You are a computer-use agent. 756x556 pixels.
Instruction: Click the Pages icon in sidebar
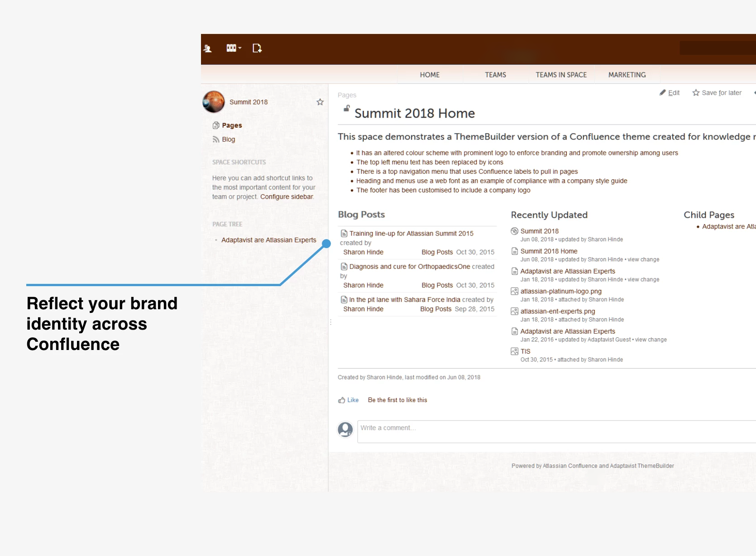[216, 125]
